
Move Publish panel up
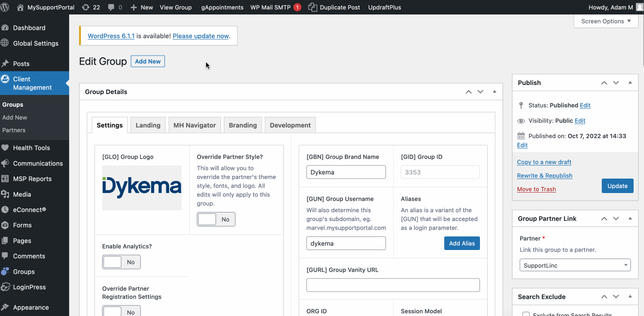[x=604, y=83]
